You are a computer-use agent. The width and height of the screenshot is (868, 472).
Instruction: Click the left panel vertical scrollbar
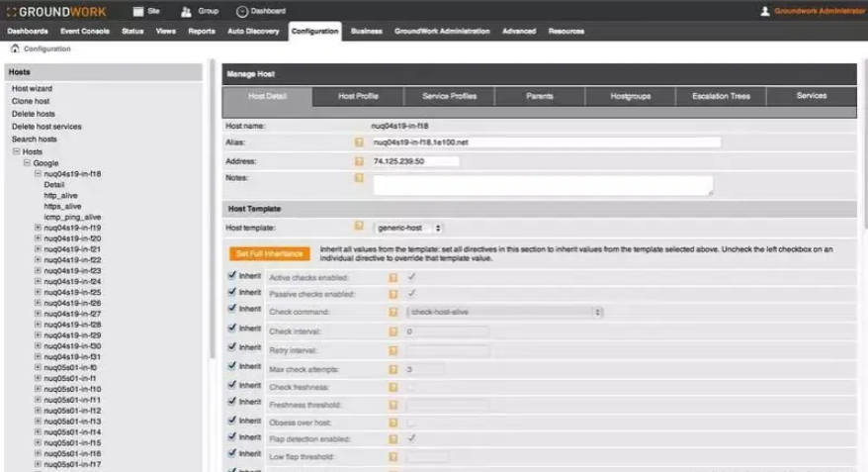point(212,211)
